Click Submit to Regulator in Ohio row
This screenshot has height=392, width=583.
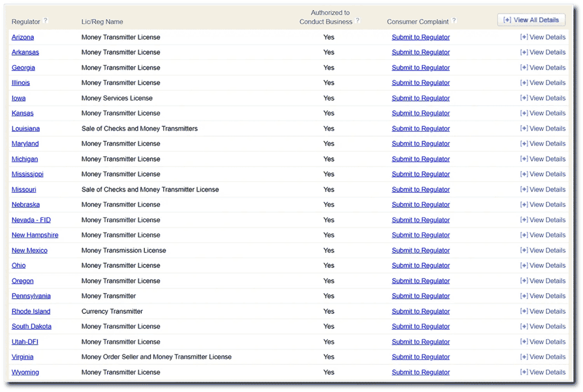pyautogui.click(x=420, y=266)
